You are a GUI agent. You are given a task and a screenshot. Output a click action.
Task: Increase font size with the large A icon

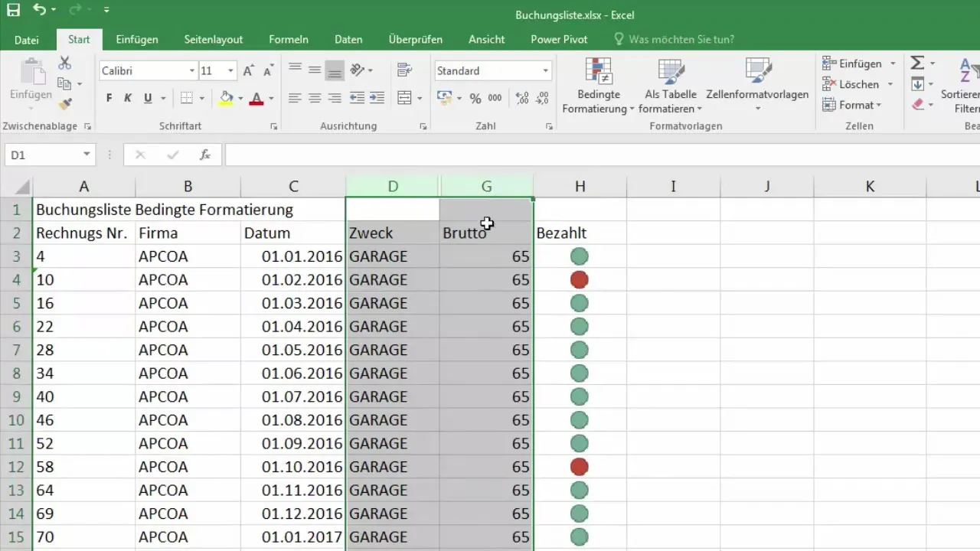click(248, 70)
